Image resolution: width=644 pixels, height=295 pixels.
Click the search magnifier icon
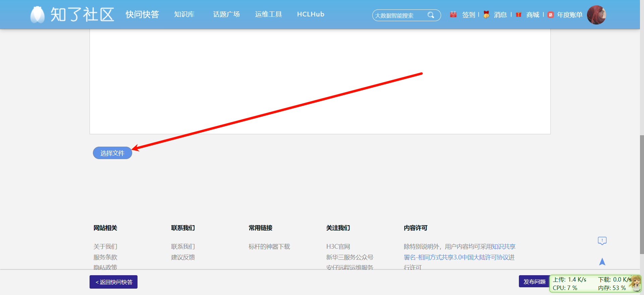tap(431, 15)
